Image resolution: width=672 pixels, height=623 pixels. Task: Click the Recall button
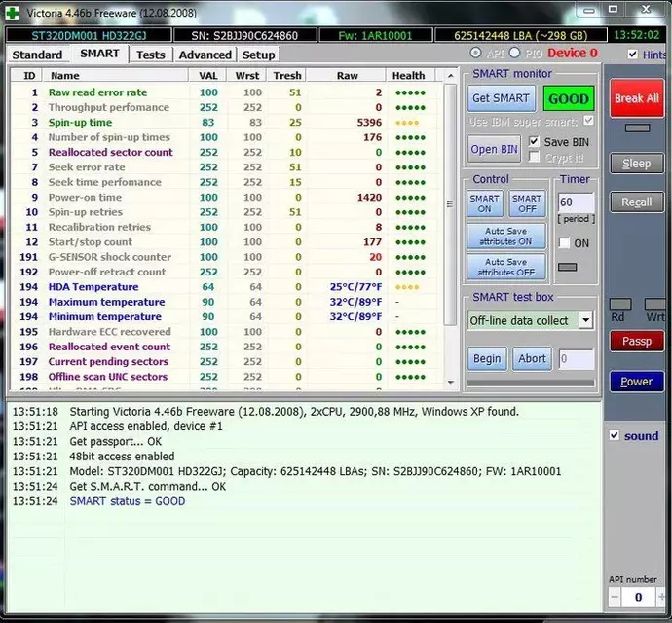636,202
